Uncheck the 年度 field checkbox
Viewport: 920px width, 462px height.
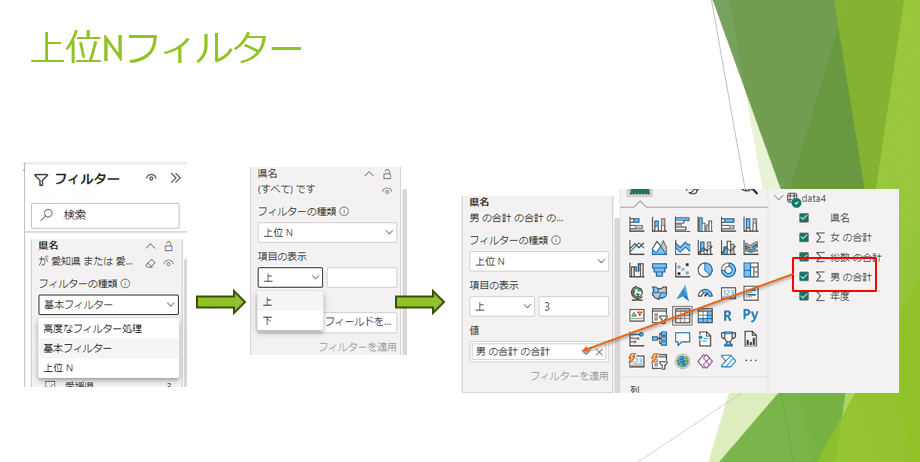pos(804,296)
